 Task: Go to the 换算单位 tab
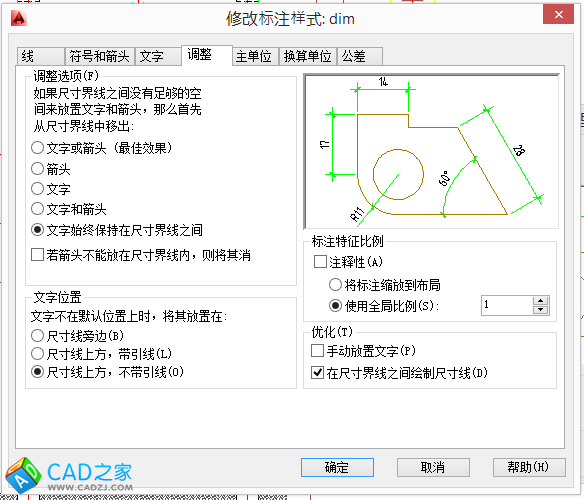coord(308,56)
